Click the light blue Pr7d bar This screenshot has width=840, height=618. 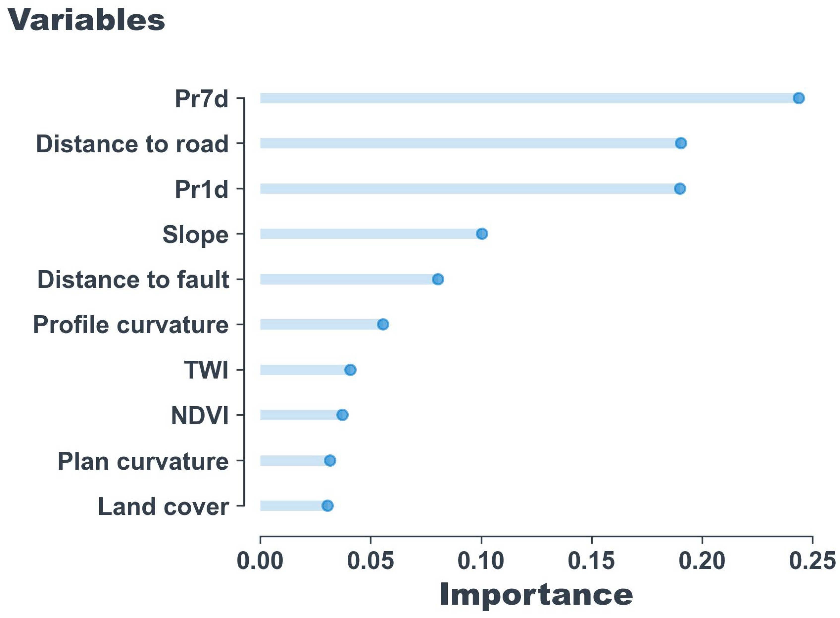point(524,98)
